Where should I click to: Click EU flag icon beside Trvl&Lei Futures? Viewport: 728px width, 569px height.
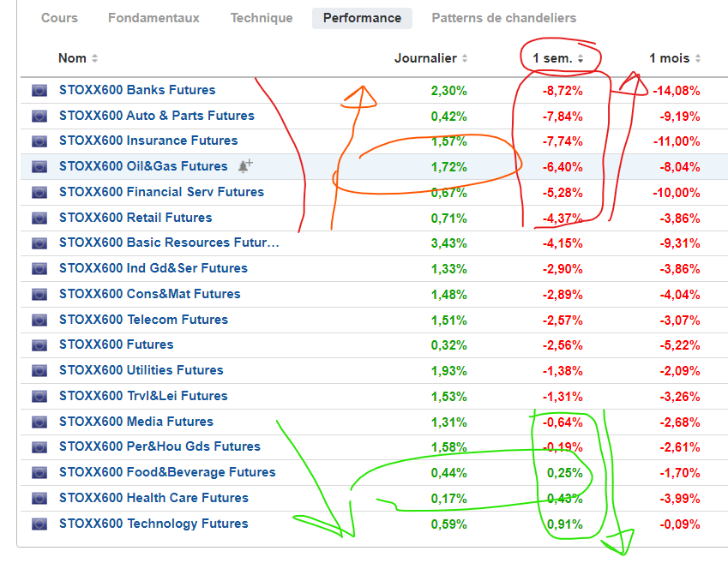[x=39, y=396]
